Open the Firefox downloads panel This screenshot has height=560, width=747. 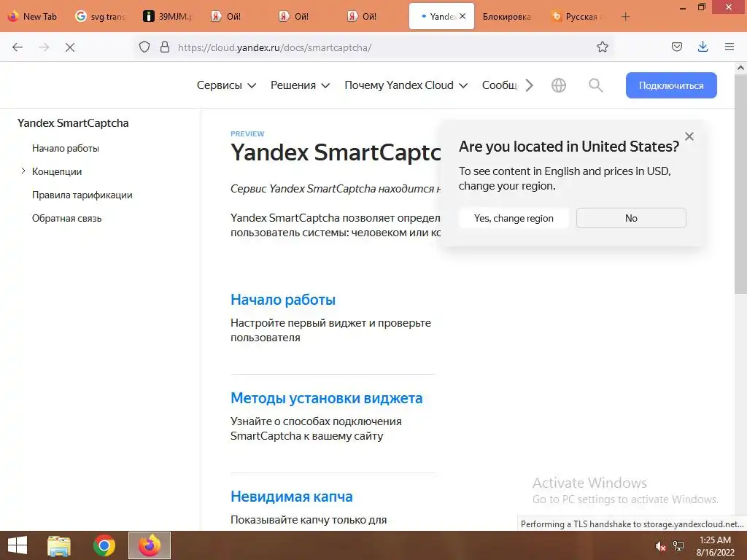(x=703, y=47)
